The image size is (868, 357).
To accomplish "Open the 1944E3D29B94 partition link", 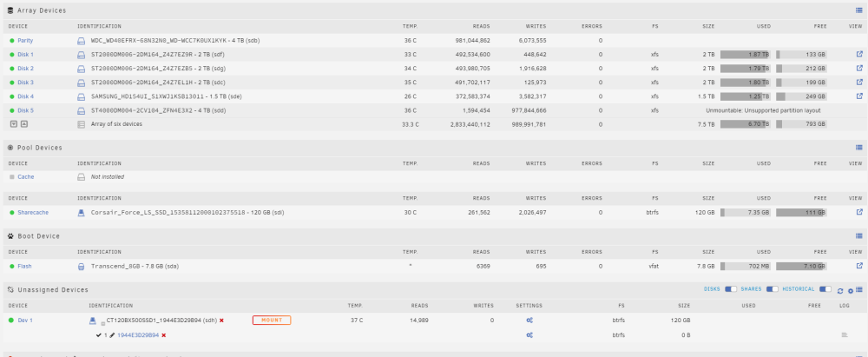I will [x=138, y=335].
